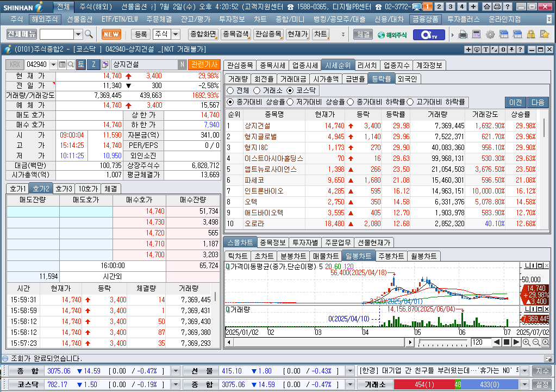The width and height of the screenshot is (556, 392).
Task: Open the stock list icon beside code 042940
Action: coord(62,65)
